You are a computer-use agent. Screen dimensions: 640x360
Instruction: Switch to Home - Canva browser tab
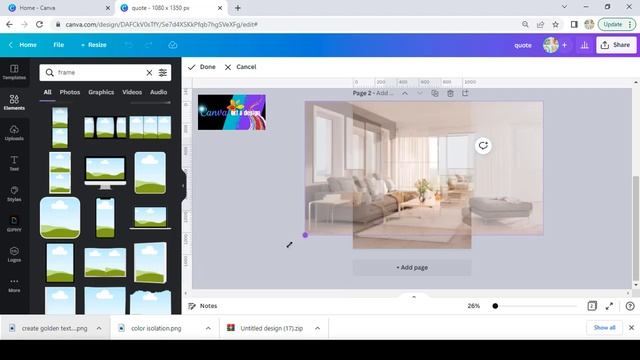(x=58, y=8)
